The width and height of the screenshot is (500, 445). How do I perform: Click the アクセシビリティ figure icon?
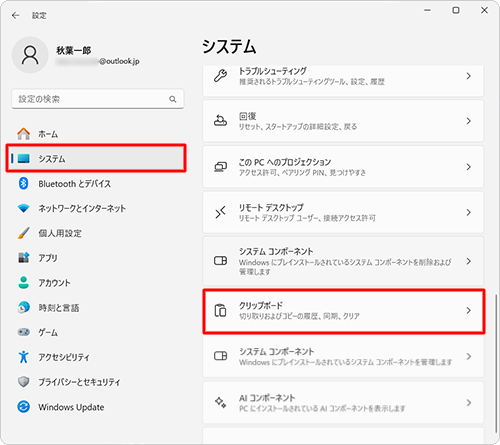pyautogui.click(x=24, y=357)
